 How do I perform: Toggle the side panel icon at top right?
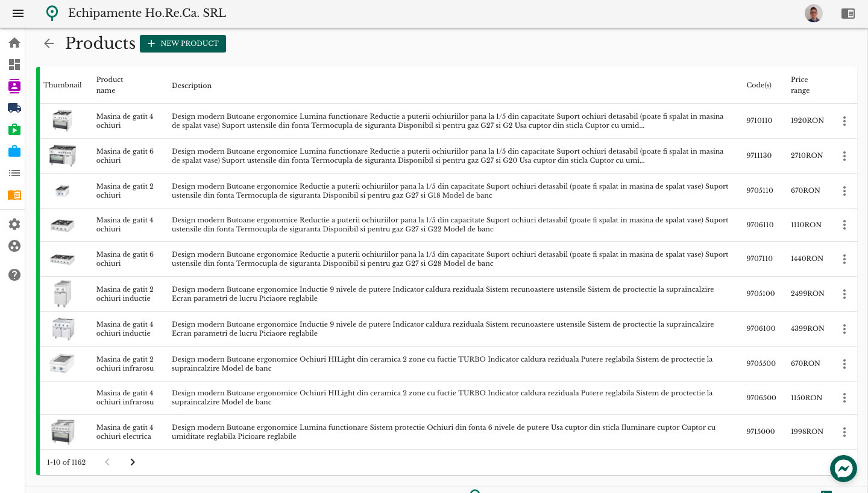click(x=848, y=13)
